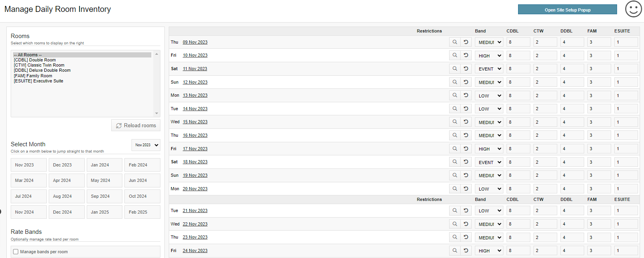Expand the Nov 2023 month selector dropdown
Screen dimensions: 644x258
tap(146, 145)
